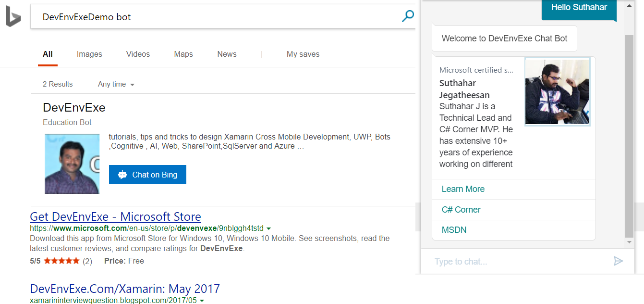This screenshot has width=644, height=304.
Task: Open the Maps tab
Action: (183, 54)
